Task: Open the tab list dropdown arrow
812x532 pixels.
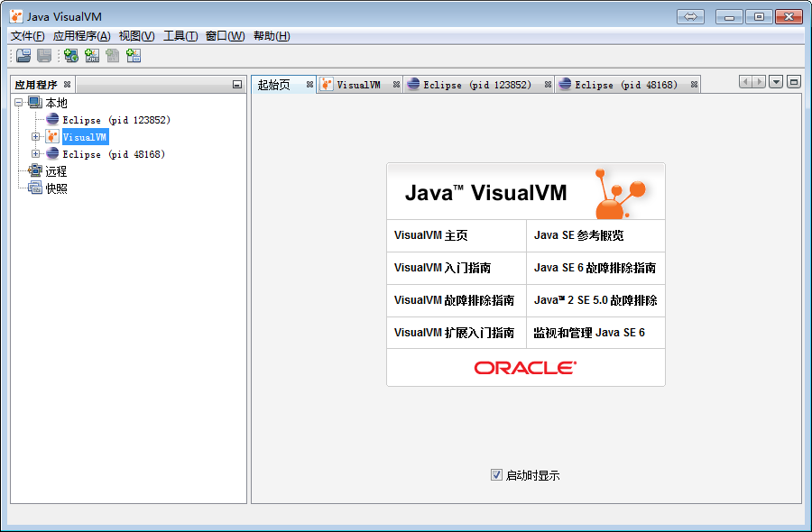Action: tap(776, 82)
